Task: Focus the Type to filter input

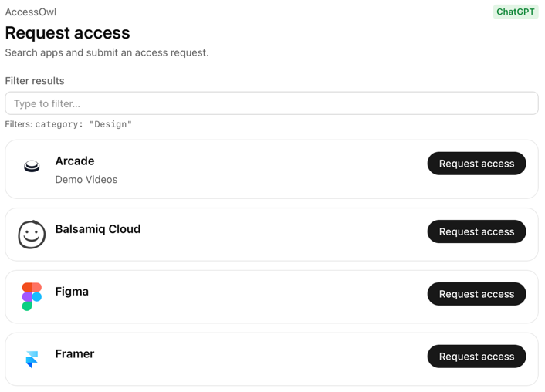Action: 272,103
